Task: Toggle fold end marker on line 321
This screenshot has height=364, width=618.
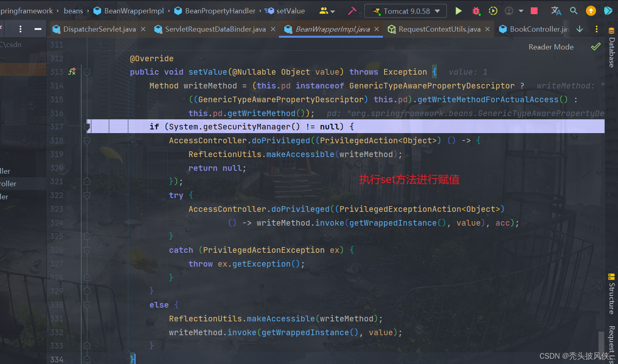Action: 87,181
